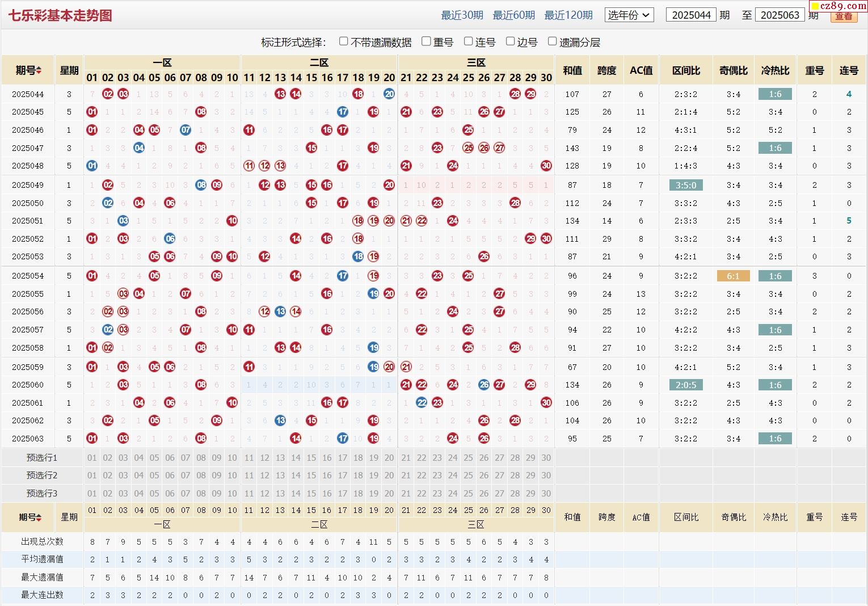Click blue ball 20 in row 2025044
Viewport: 868px width, 606px height.
(389, 94)
